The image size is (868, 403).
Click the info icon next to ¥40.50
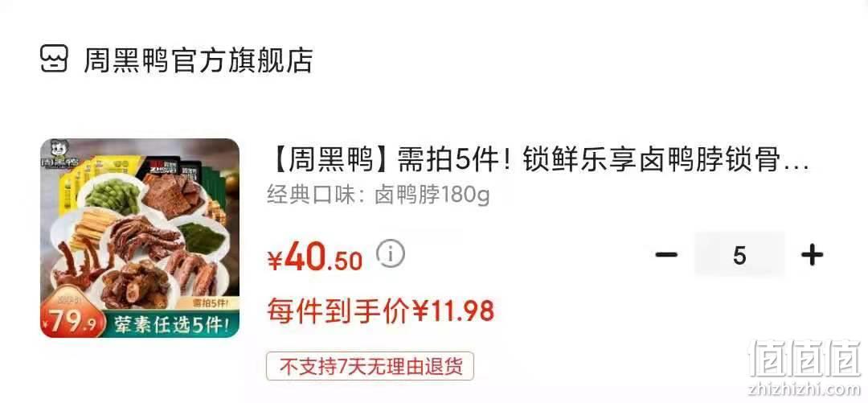tap(391, 254)
